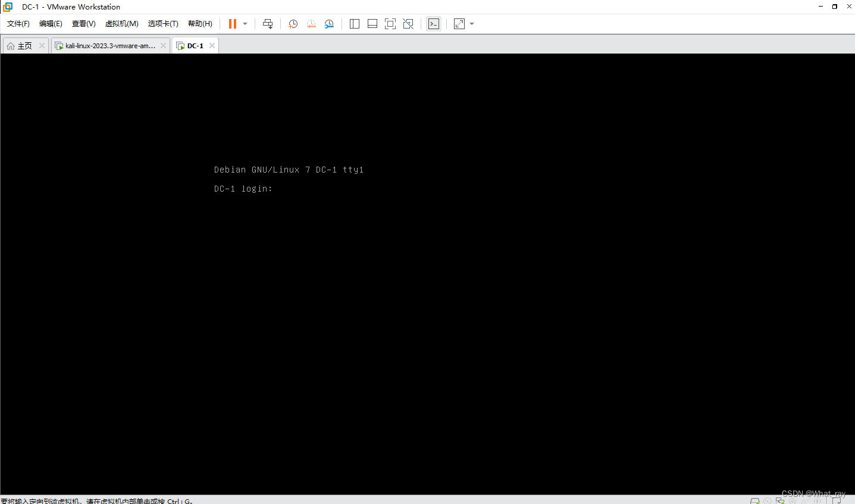Toggle the thumbnail bar icon

point(372,24)
